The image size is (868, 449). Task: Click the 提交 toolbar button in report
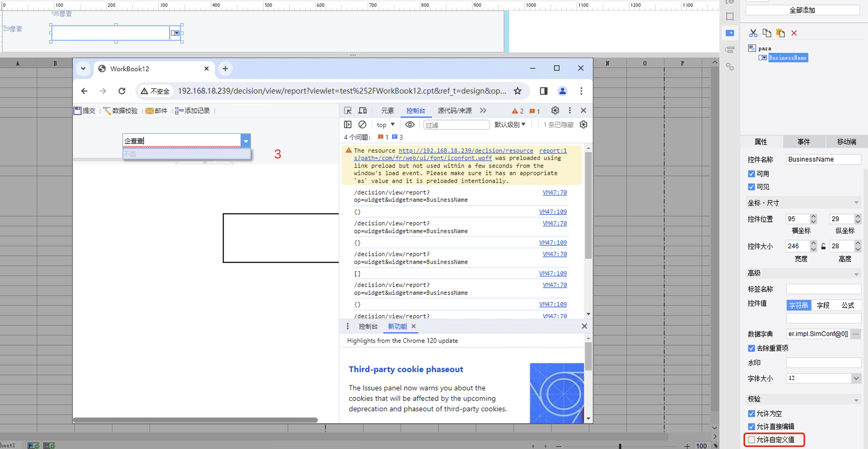(x=85, y=111)
